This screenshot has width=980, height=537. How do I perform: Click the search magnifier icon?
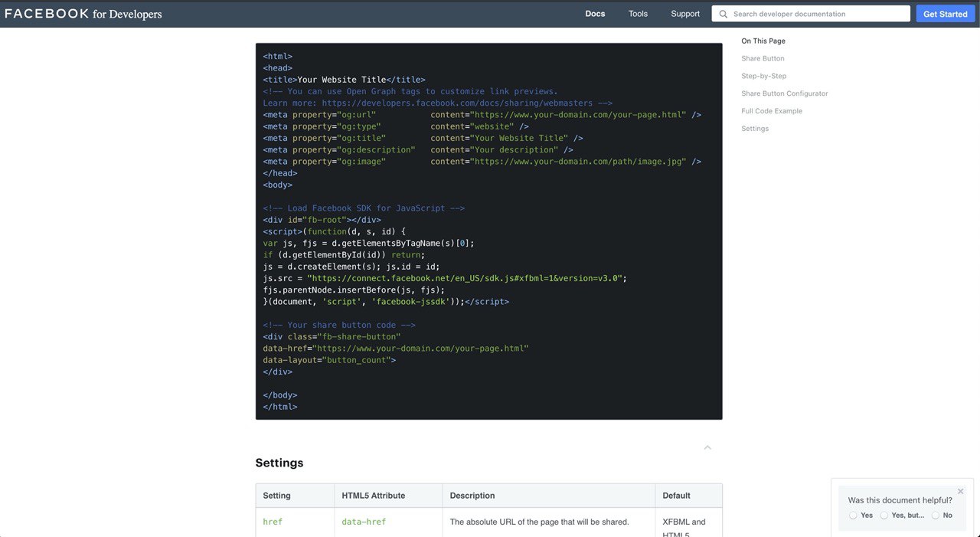point(723,14)
